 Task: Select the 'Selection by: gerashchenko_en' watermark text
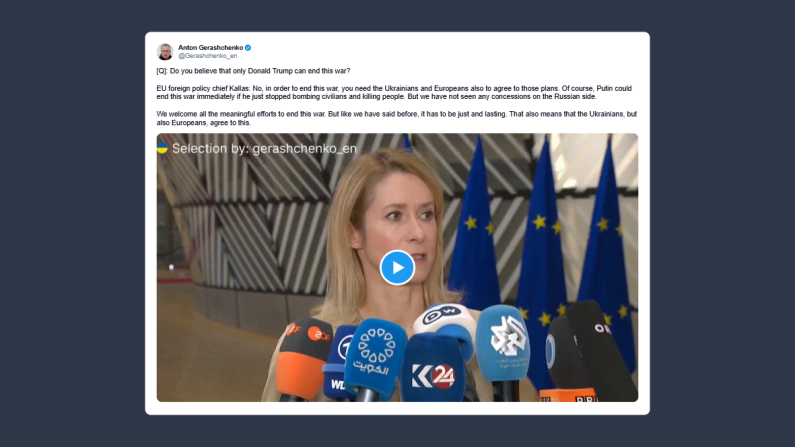(x=264, y=148)
